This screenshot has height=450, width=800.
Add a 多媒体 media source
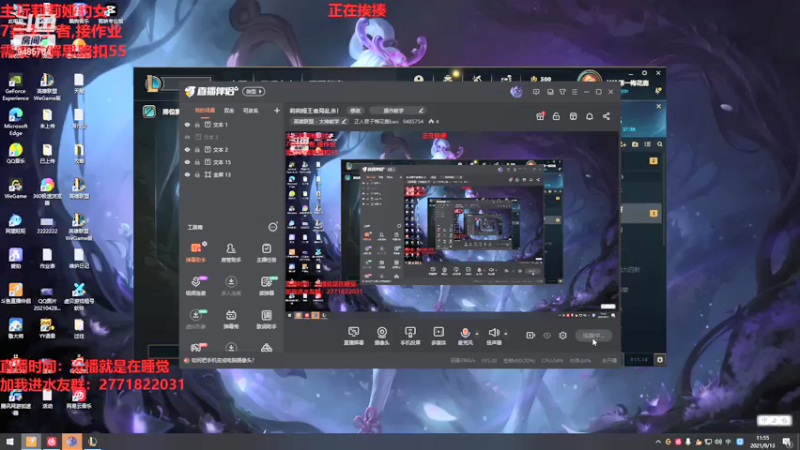pyautogui.click(x=438, y=336)
